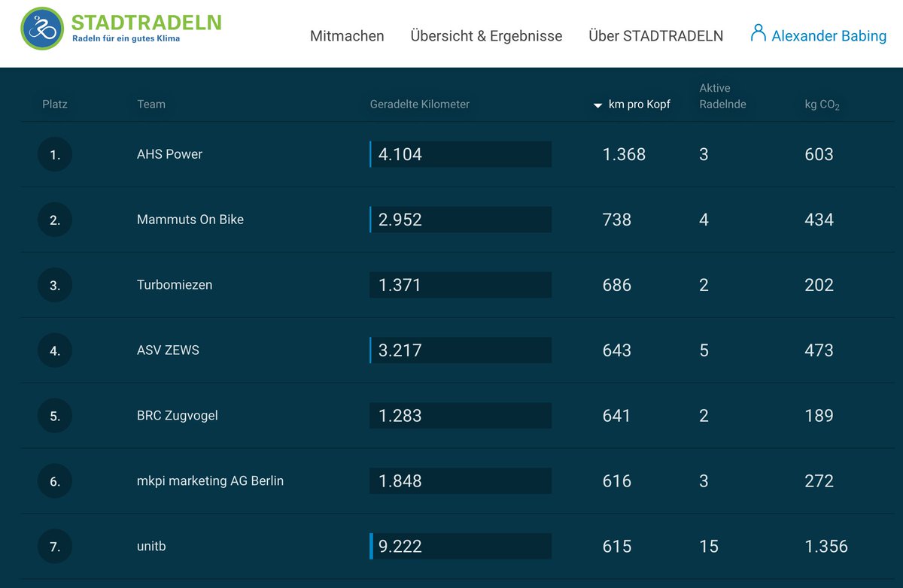
Task: Click the user profile icon beside Alexander Babing
Action: pos(758,33)
